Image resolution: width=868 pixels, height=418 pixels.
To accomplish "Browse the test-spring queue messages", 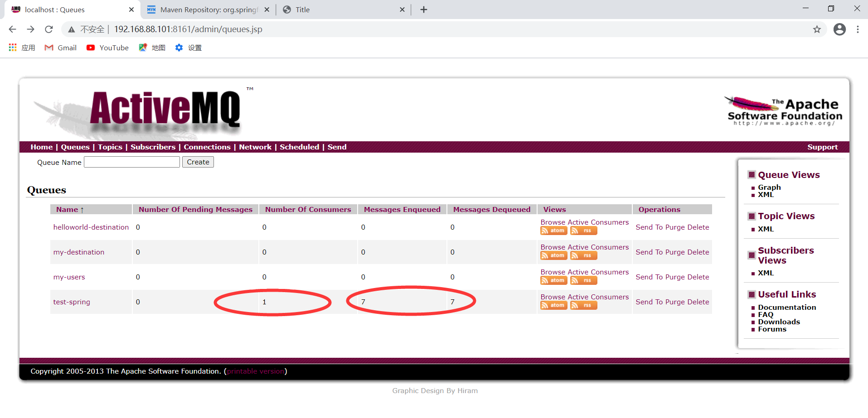I will (553, 297).
